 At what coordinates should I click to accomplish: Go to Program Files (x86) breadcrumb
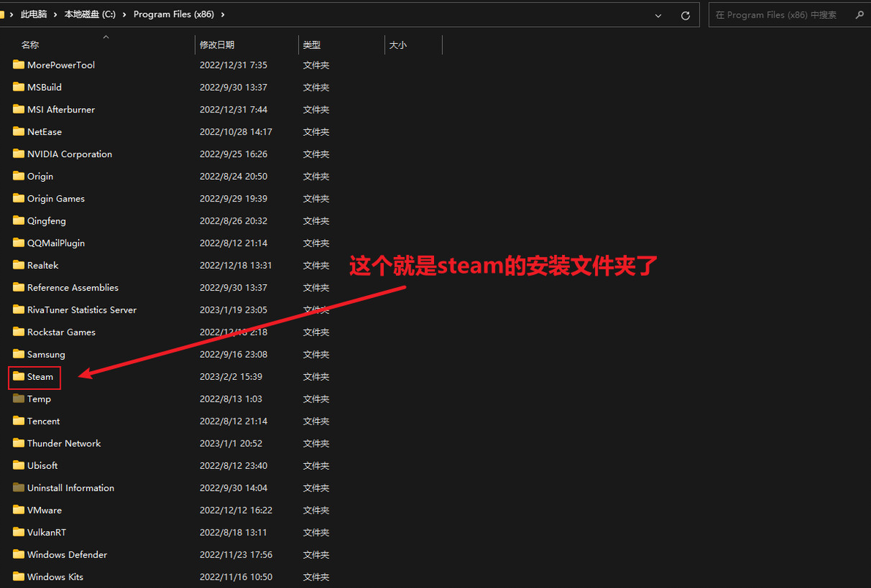pyautogui.click(x=174, y=15)
